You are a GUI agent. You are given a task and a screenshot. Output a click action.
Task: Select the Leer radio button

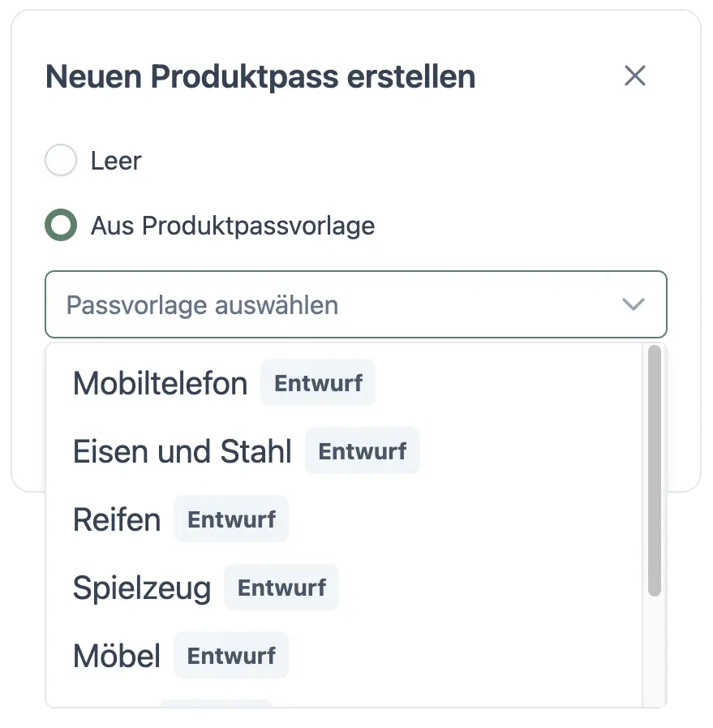61,161
